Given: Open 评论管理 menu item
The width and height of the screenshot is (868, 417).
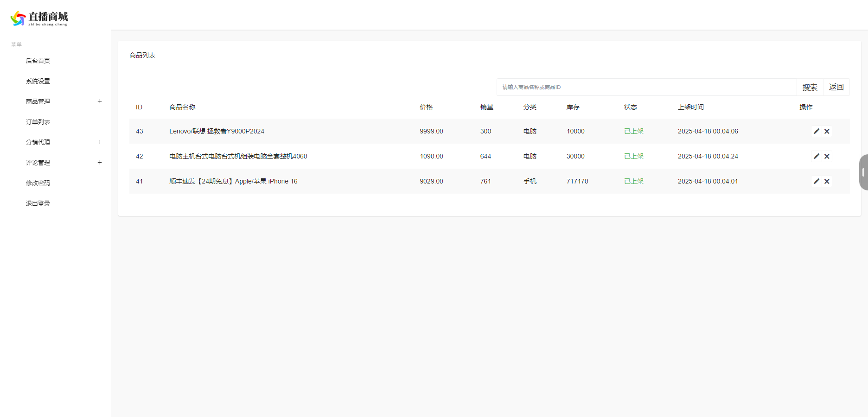Looking at the screenshot, I should click(x=38, y=163).
